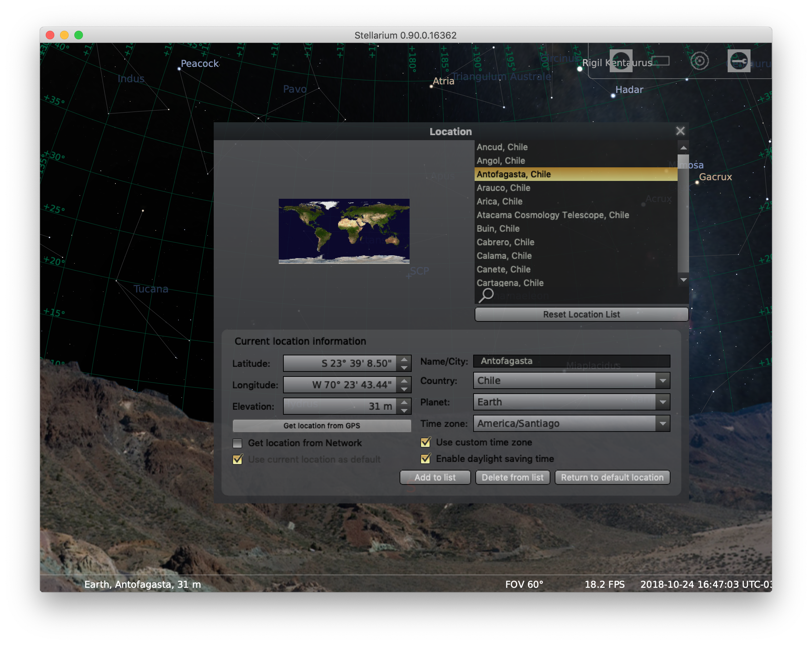The image size is (812, 645).
Task: Lower elevation using the down spinner arrow
Action: 404,410
